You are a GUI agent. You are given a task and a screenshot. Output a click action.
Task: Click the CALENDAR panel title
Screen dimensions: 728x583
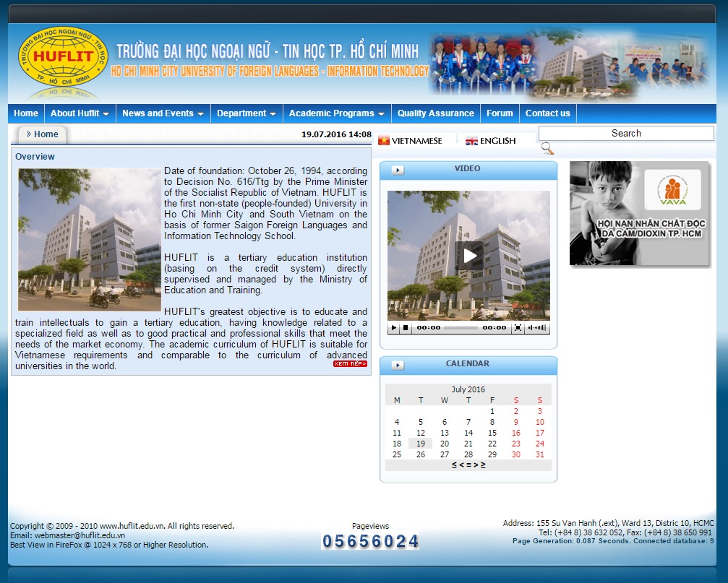(468, 363)
